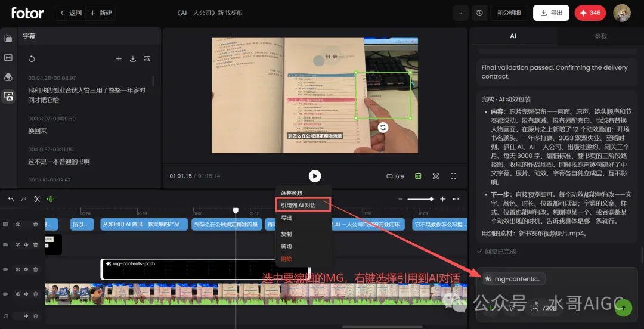Click the playhead marker on the timeline ruler
644x329 pixels.
(236, 210)
